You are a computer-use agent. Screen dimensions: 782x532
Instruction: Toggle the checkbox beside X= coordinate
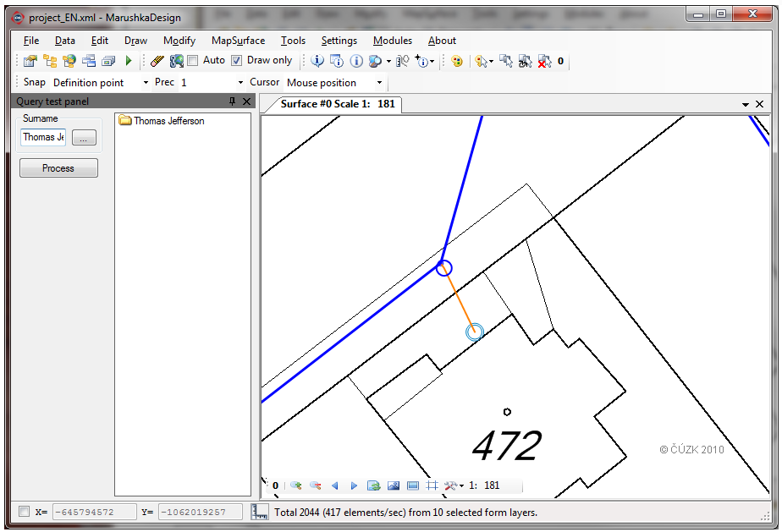(24, 512)
